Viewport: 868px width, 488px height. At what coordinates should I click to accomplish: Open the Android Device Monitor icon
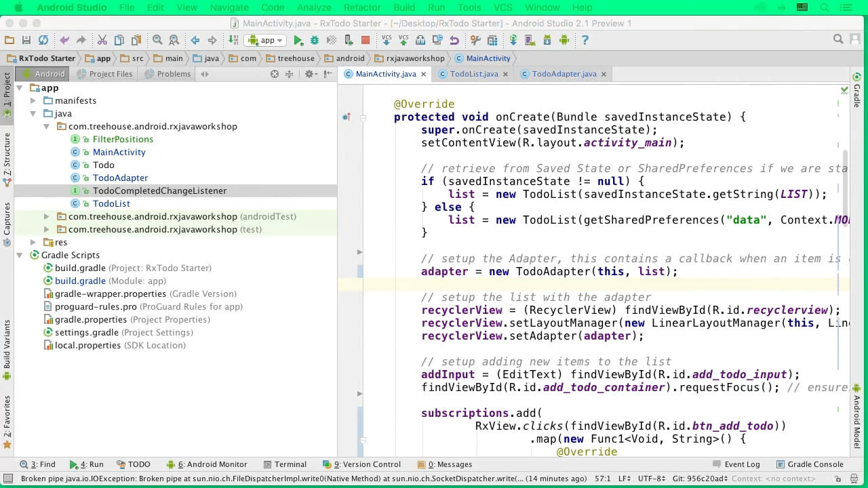click(564, 40)
